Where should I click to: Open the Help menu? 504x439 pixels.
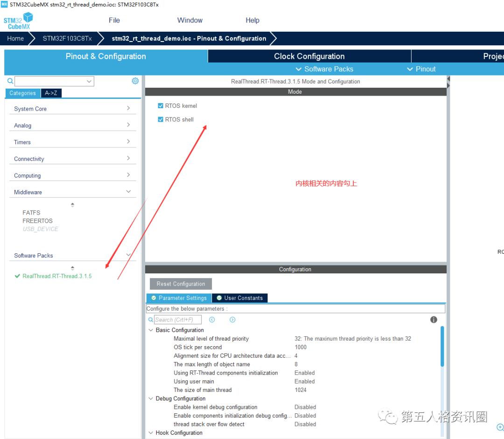tap(252, 20)
